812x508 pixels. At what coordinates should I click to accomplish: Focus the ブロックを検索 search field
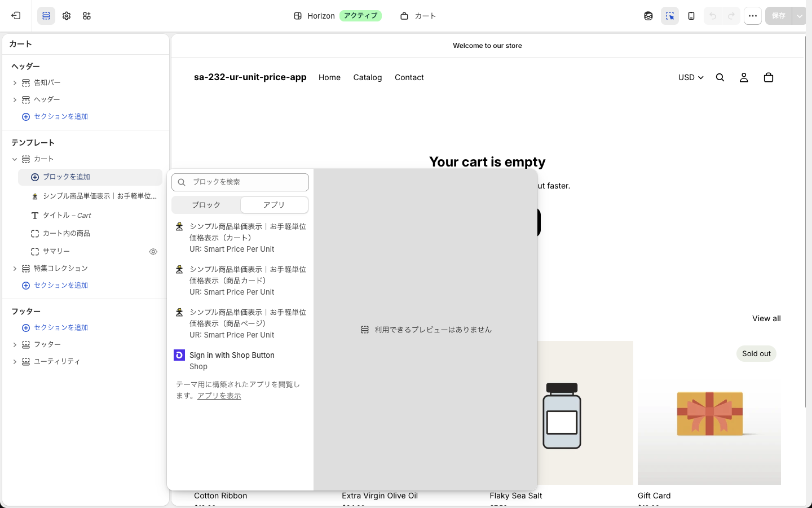click(240, 182)
